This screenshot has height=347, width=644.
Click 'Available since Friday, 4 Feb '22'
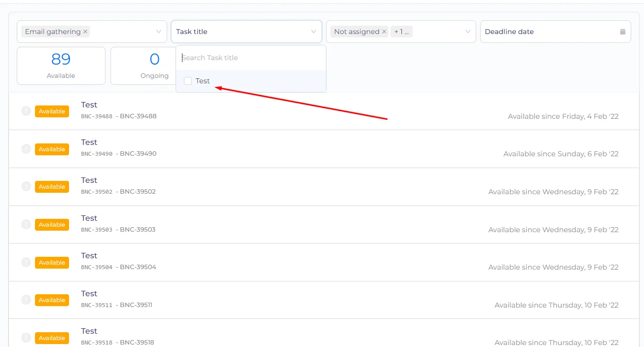pos(563,117)
